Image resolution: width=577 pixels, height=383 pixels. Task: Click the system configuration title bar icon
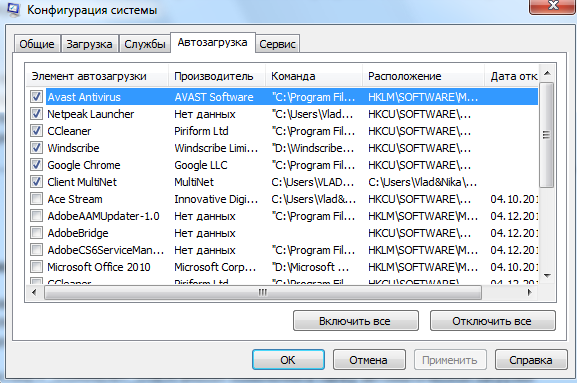(x=14, y=10)
